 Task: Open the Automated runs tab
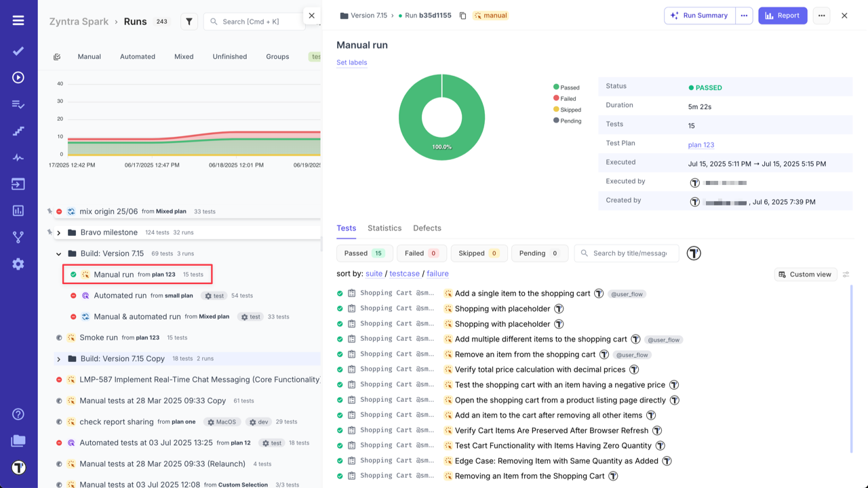(137, 56)
